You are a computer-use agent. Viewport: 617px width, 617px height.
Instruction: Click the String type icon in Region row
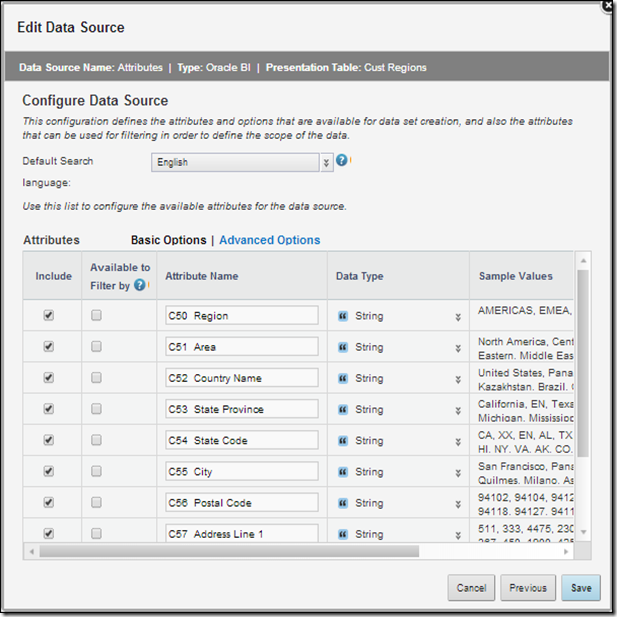pos(343,316)
